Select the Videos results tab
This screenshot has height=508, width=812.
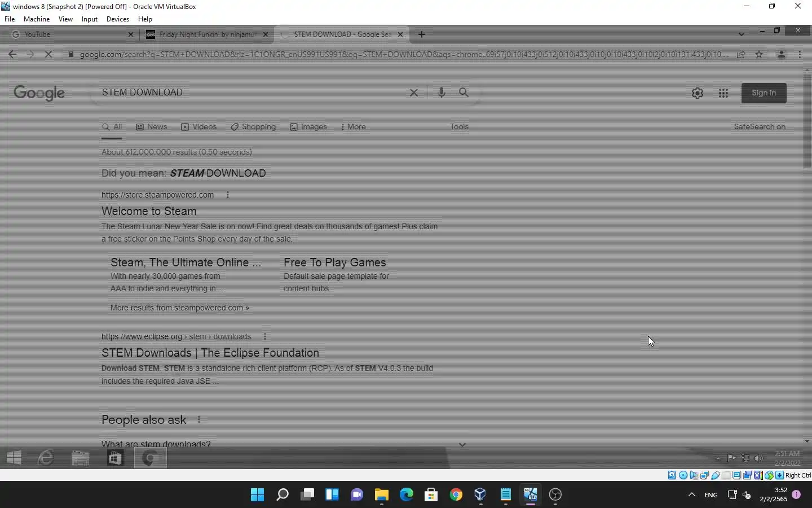point(198,127)
